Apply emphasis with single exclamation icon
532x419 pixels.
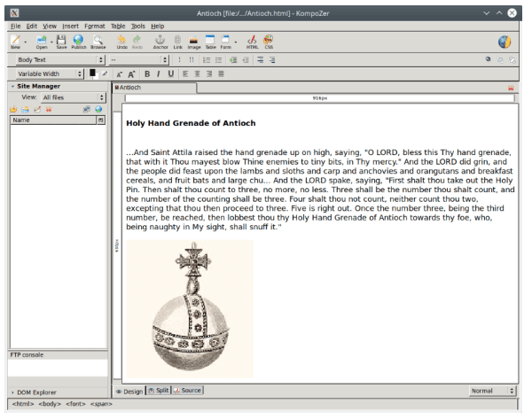(x=179, y=60)
